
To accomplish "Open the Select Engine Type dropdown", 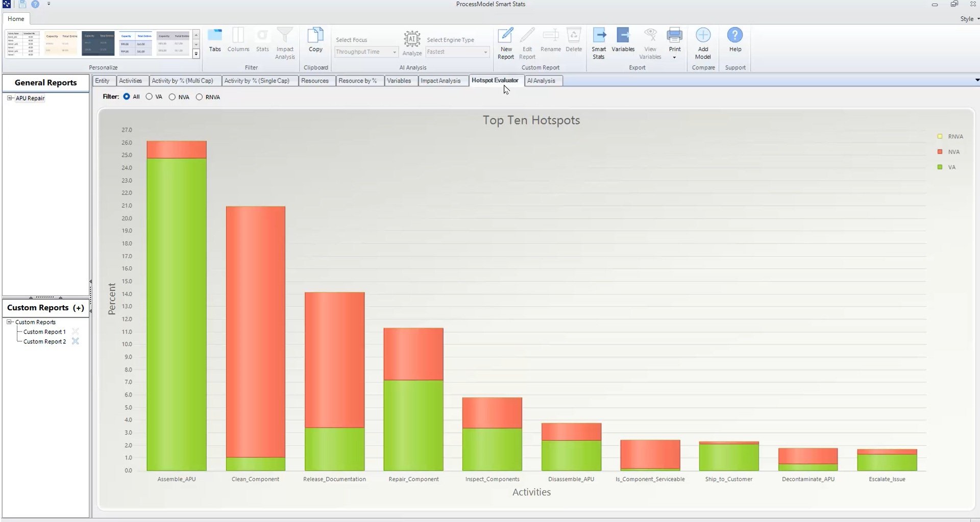I will pos(457,52).
